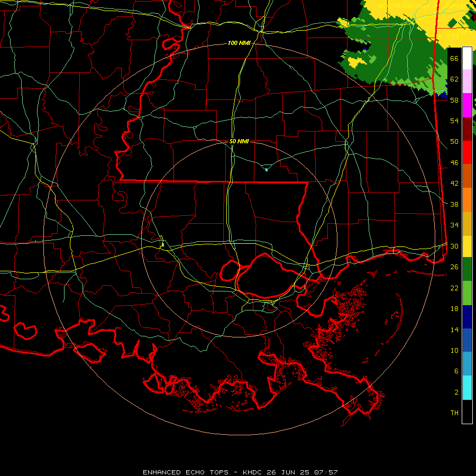Click the dark green legend swatch

tap(467, 269)
